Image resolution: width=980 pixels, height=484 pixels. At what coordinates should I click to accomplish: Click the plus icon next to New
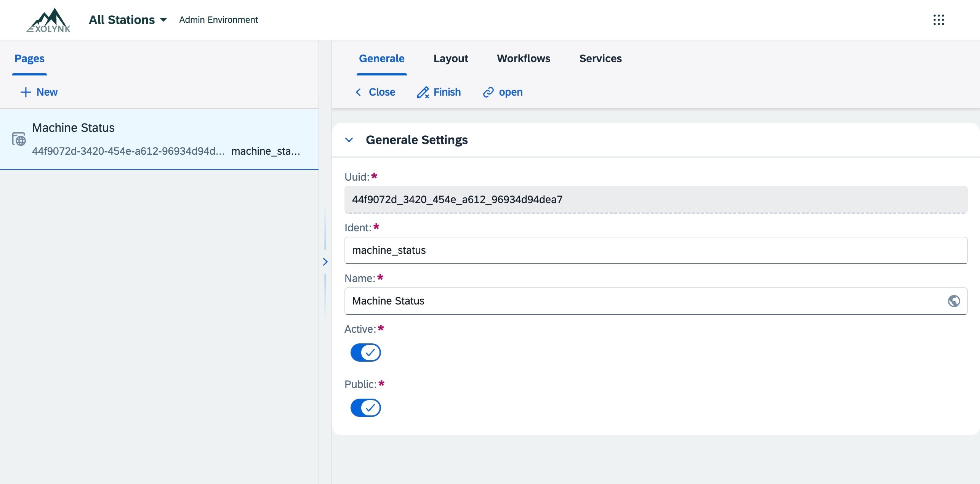point(26,92)
